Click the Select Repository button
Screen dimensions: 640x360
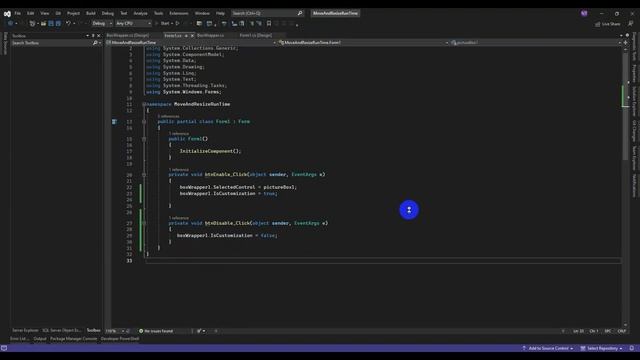click(602, 349)
